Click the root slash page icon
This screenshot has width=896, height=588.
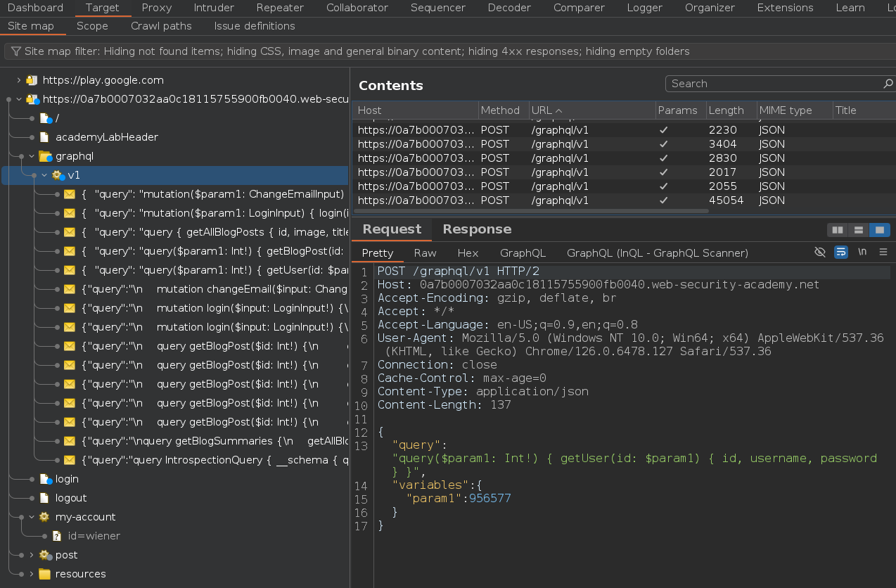pyautogui.click(x=45, y=118)
